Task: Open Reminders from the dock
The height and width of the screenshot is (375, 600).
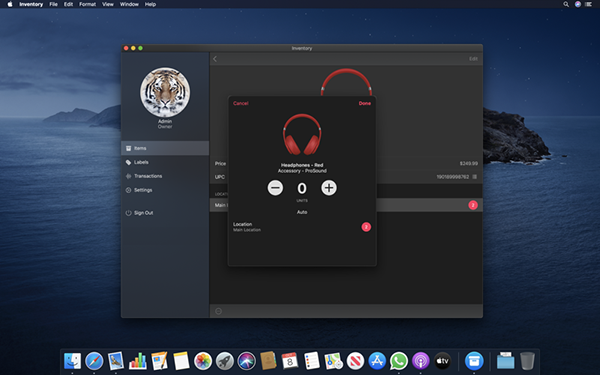Action: (x=312, y=360)
